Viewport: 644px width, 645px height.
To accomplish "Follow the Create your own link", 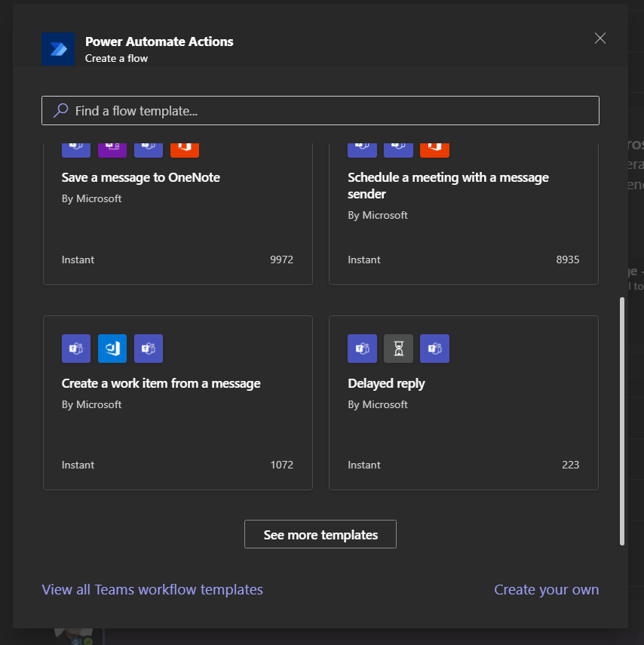I will point(546,590).
